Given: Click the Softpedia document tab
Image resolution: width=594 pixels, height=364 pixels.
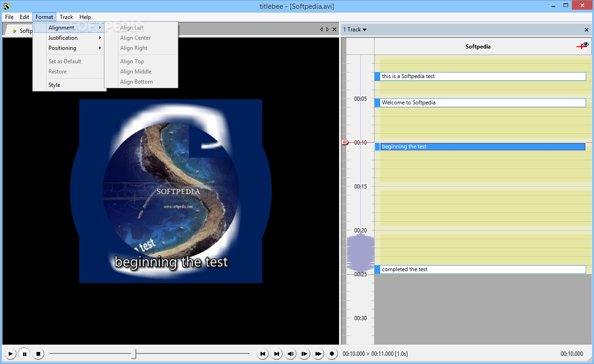Looking at the screenshot, I should [20, 31].
